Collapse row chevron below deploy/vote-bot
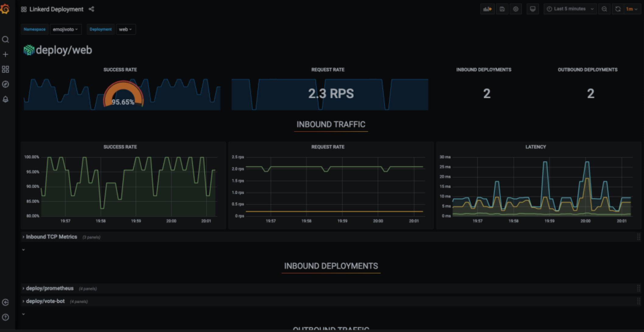644x332 pixels. [23, 314]
